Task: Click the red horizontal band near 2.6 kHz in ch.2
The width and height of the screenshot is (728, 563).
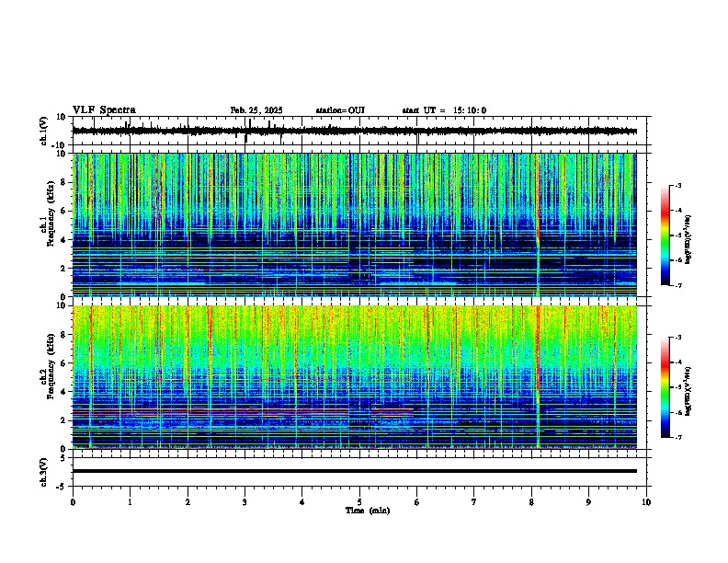Action: pyautogui.click(x=210, y=411)
